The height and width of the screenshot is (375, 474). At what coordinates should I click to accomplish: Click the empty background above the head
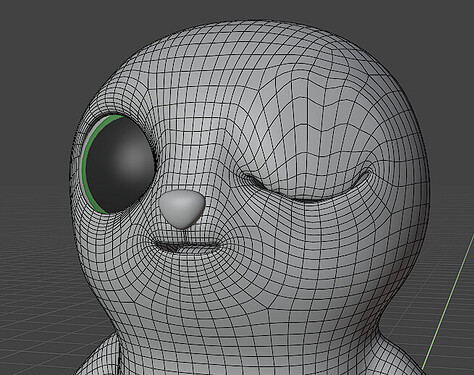(233, 9)
